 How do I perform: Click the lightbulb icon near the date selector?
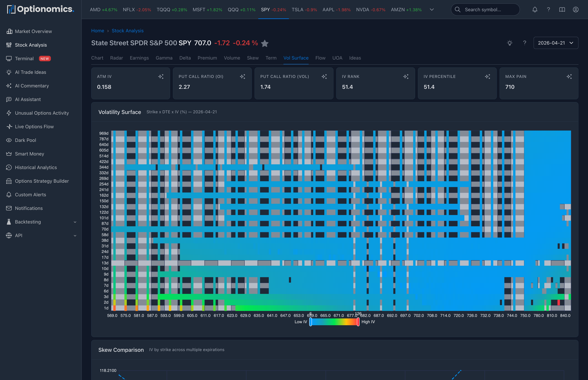click(x=510, y=43)
